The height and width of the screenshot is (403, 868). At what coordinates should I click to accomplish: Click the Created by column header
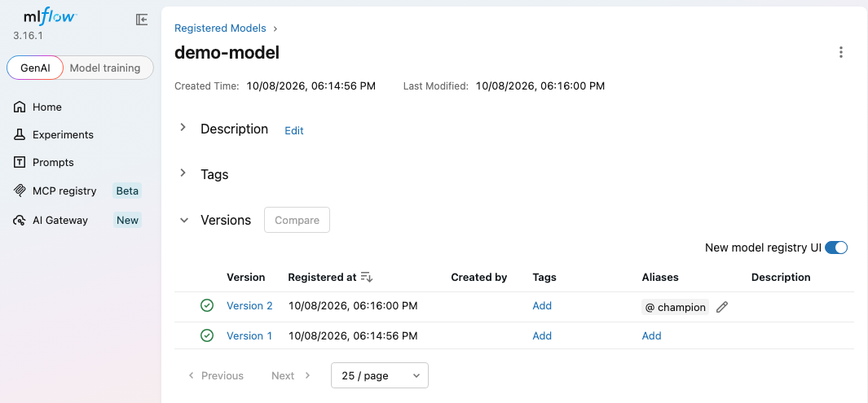[479, 277]
